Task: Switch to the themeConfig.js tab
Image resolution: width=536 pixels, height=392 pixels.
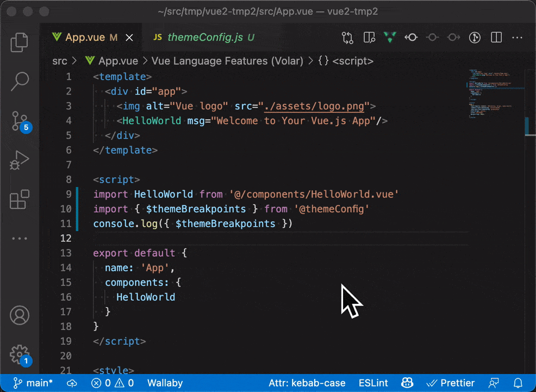Action: 211,38
